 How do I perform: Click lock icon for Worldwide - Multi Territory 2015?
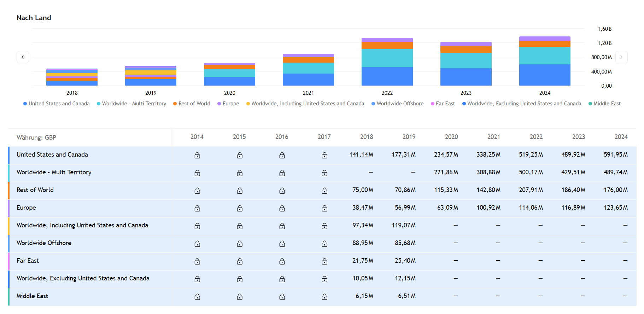[x=240, y=173]
